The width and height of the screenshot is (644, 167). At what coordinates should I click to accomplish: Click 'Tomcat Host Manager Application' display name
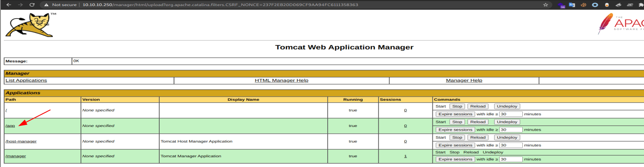pos(196,142)
